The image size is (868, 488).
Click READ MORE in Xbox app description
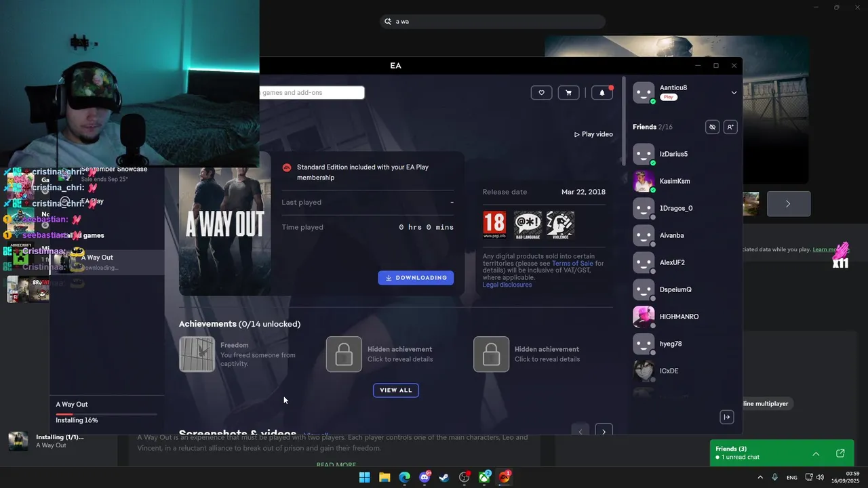(x=336, y=464)
